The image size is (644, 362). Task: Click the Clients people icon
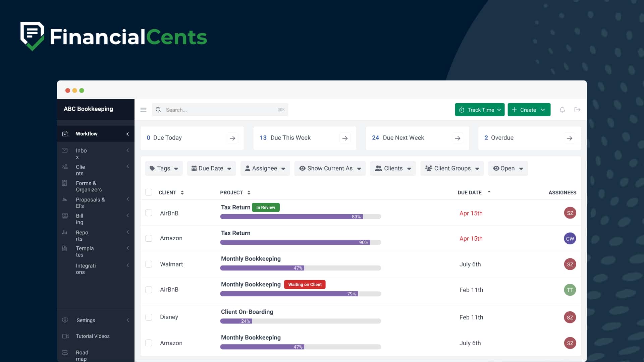[65, 167]
